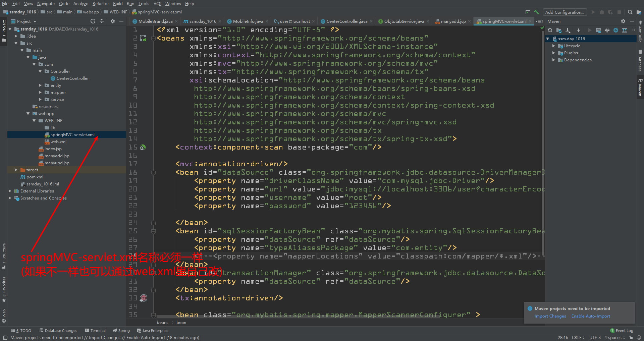
Task: Open Search Everywhere magnifier icon
Action: (x=630, y=12)
